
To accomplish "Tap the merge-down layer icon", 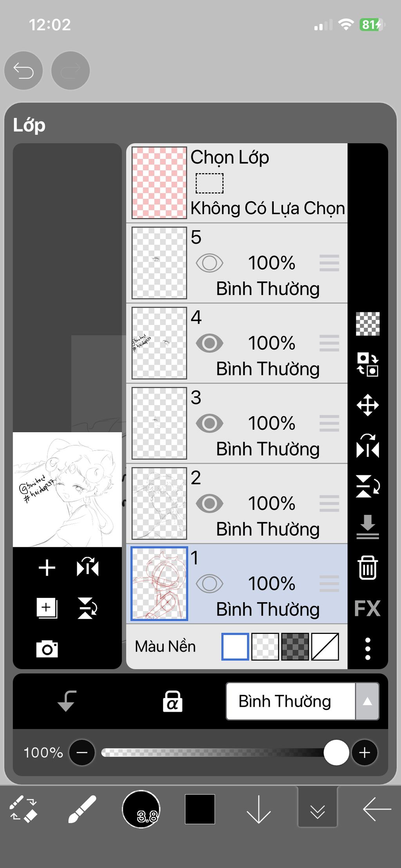I will (x=368, y=527).
